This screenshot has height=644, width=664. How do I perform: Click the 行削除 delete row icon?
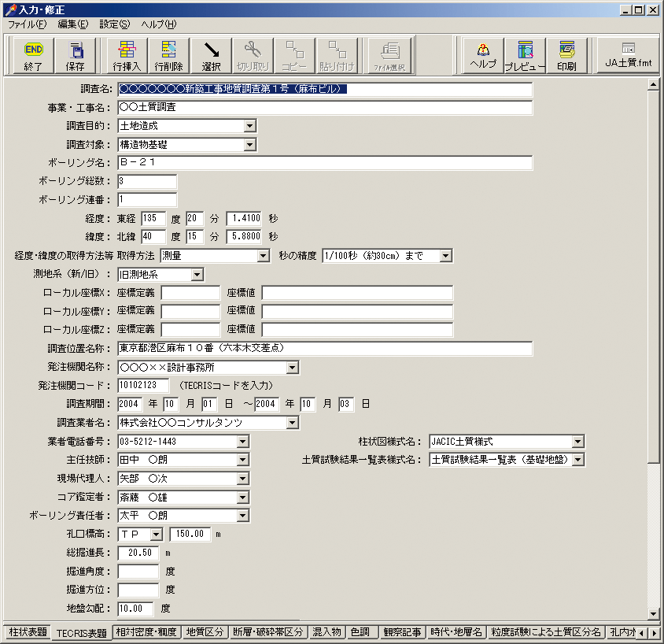(x=168, y=55)
